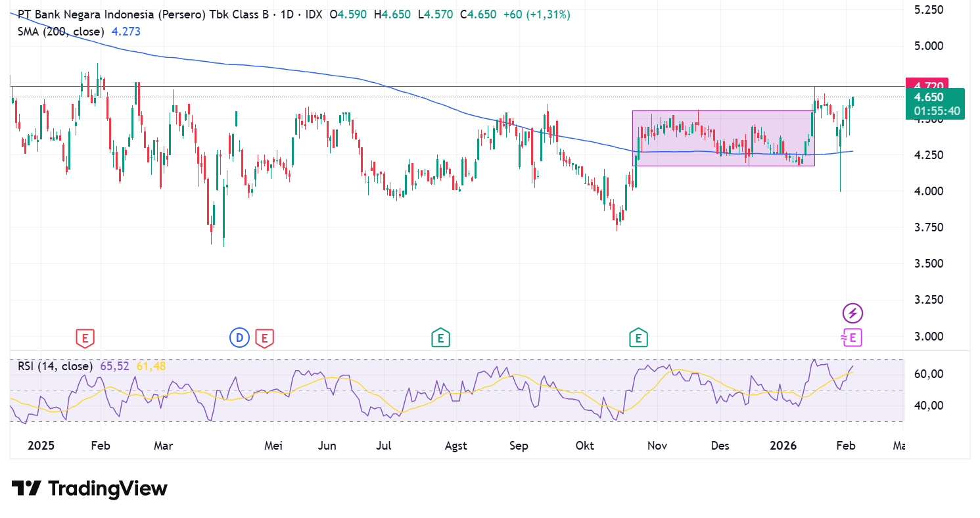Click the 2025 label on time axis
The image size is (980, 518).
[41, 446]
